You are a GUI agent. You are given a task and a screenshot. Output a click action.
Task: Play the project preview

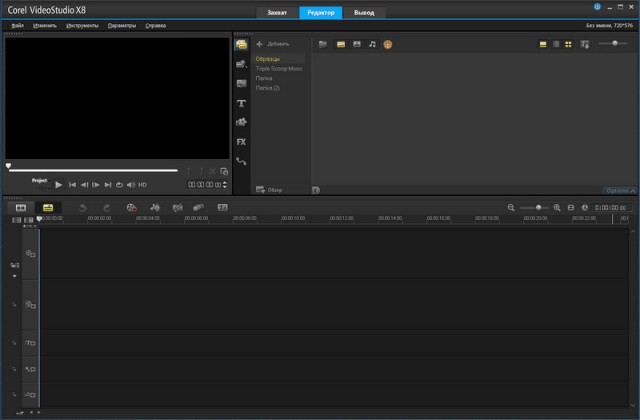click(x=58, y=185)
